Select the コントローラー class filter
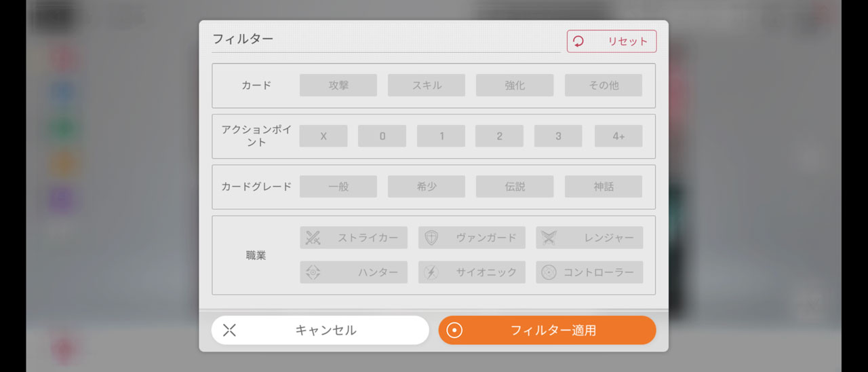 coord(589,272)
